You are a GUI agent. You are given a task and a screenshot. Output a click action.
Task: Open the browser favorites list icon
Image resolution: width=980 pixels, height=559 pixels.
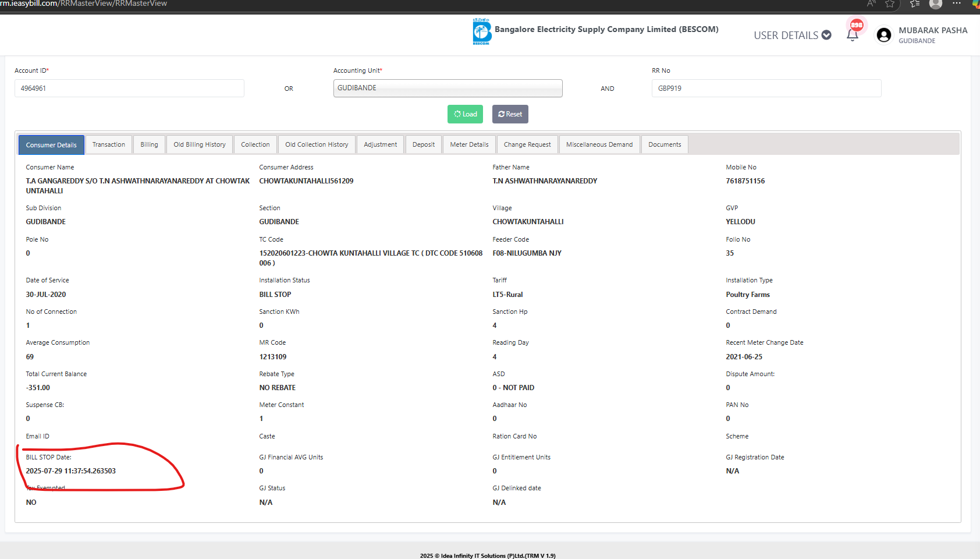[x=915, y=4]
